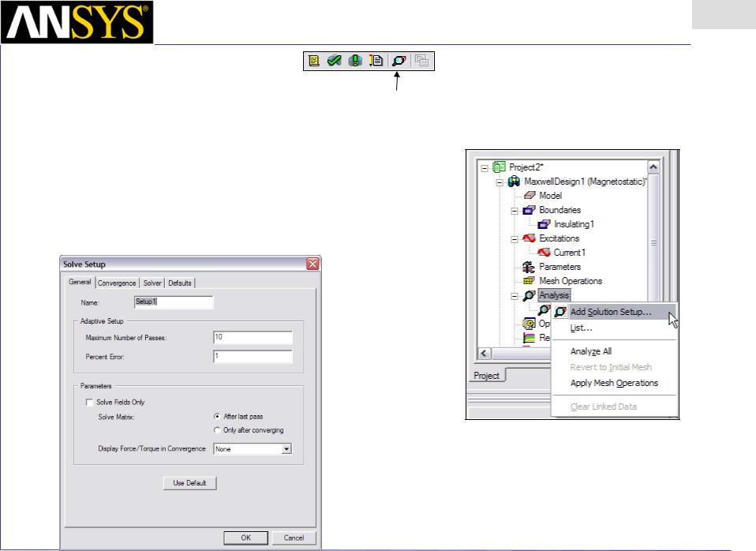Click the green exclamation Analyze All toolbar icon
The height and width of the screenshot is (551, 756).
(x=355, y=61)
